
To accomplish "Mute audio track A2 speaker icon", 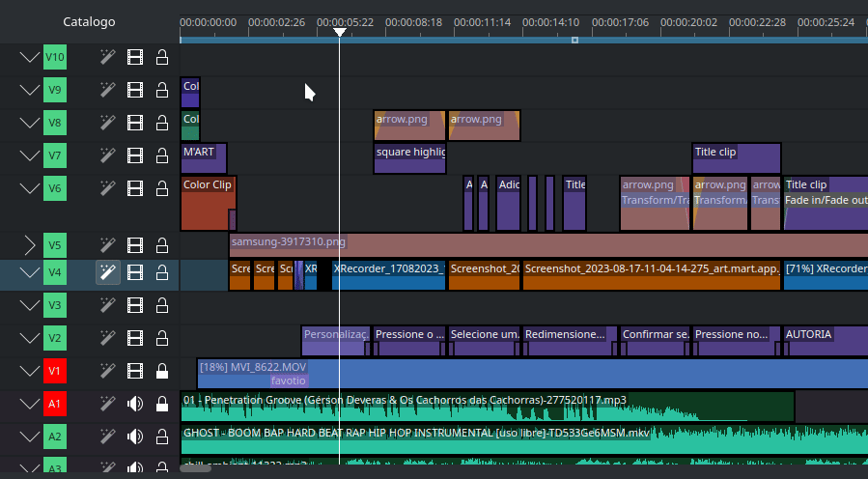I will tap(135, 437).
